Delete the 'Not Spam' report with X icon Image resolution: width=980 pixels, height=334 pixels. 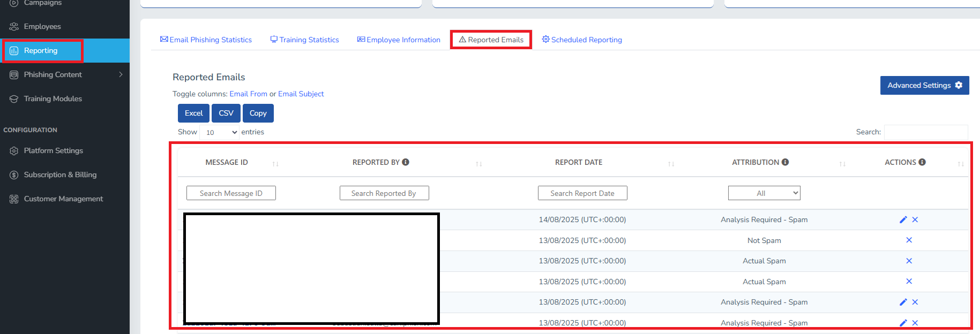click(909, 240)
